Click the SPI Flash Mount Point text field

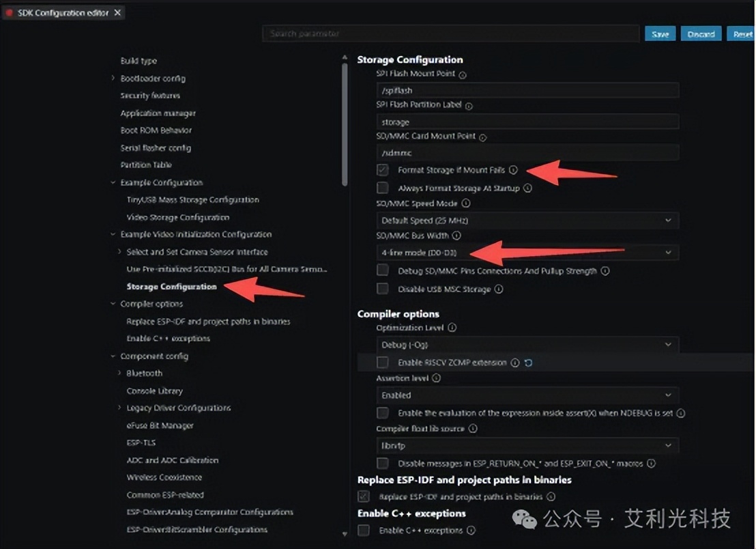tap(527, 90)
